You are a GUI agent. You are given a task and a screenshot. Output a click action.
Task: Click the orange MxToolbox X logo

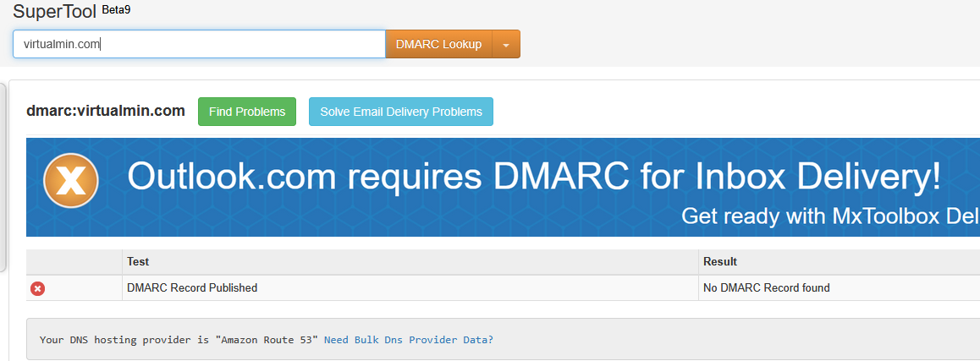click(71, 181)
